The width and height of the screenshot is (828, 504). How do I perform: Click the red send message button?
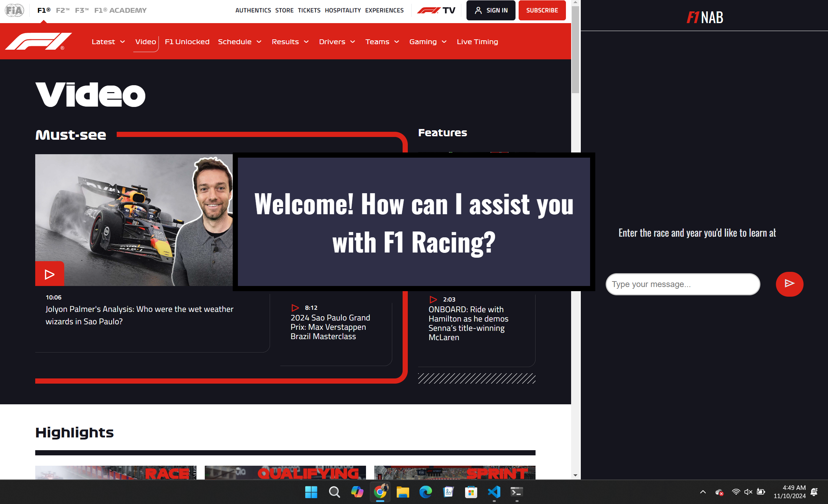[x=789, y=284]
